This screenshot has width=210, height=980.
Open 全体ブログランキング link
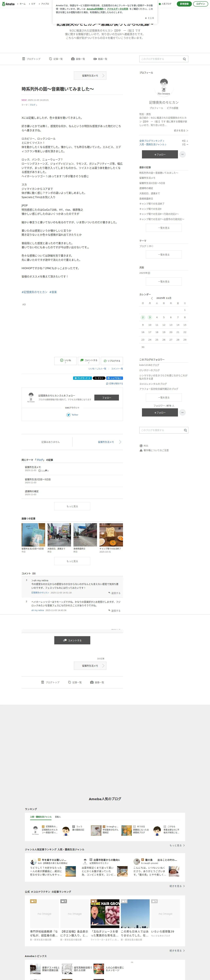coord(152,141)
